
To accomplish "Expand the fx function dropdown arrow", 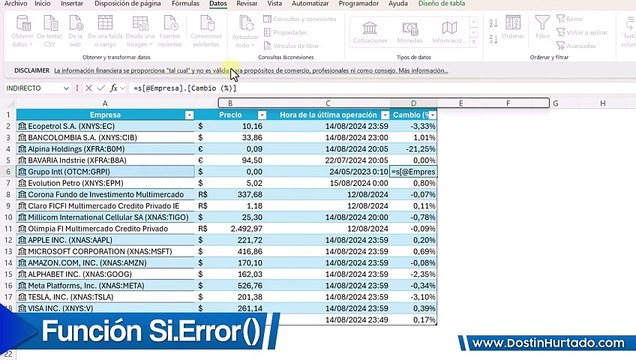I will coord(122,88).
